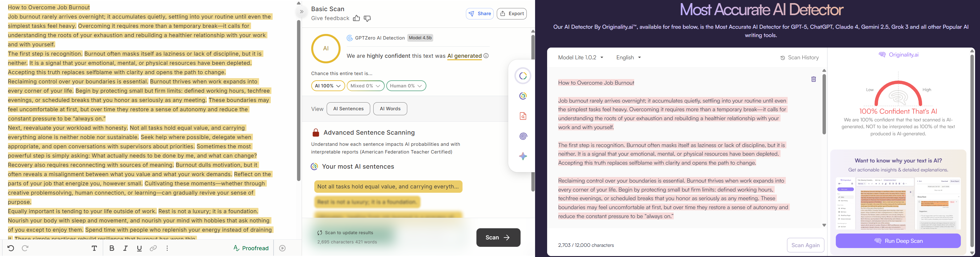The width and height of the screenshot is (980, 257).
Task: Click the 'Advanced Sentence Scanning' heading
Action: coord(369,133)
